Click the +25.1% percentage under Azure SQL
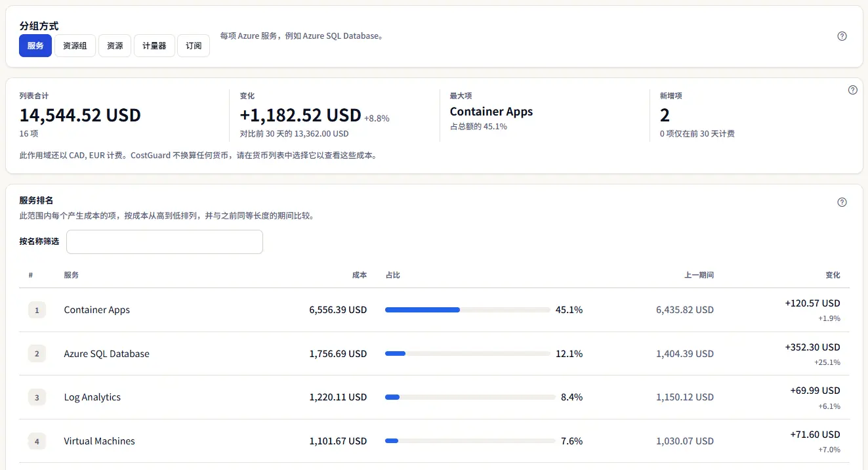This screenshot has height=470, width=868. (x=827, y=362)
